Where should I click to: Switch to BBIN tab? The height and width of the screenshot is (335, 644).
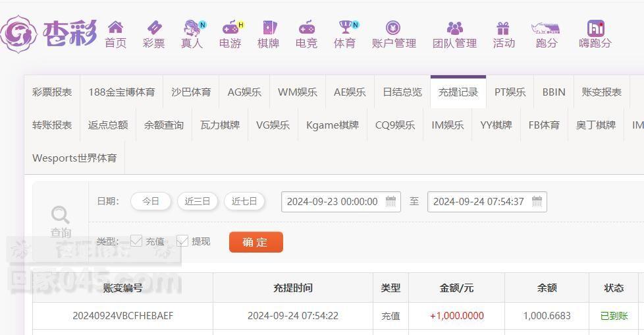pos(554,92)
